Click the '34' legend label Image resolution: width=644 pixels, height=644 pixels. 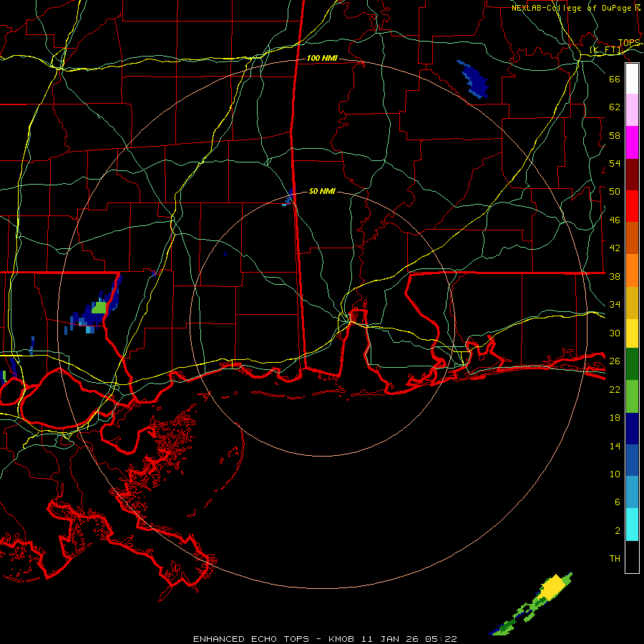click(615, 305)
